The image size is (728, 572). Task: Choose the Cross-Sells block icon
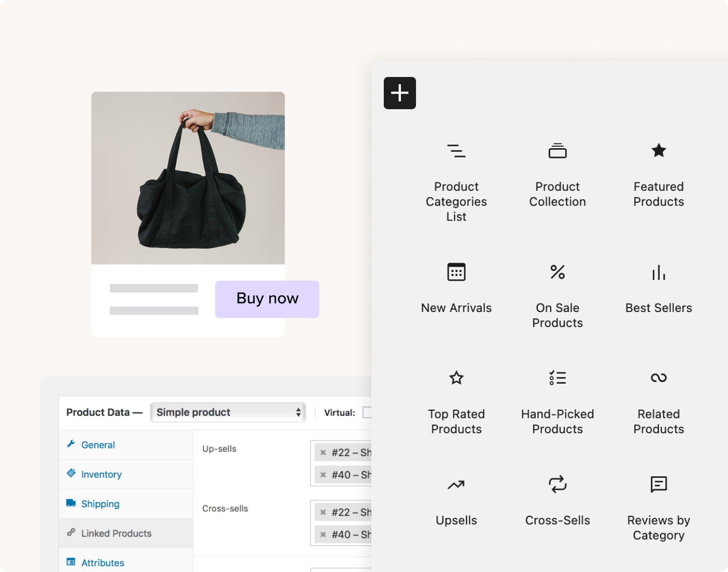[557, 485]
